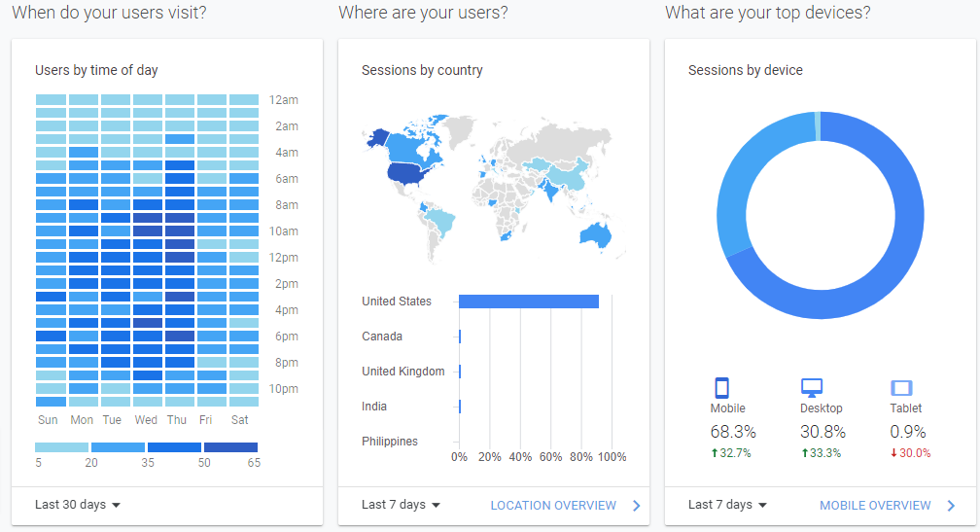Click the United States bar in chart
Image resolution: width=980 pixels, height=532 pixels.
[x=529, y=301]
